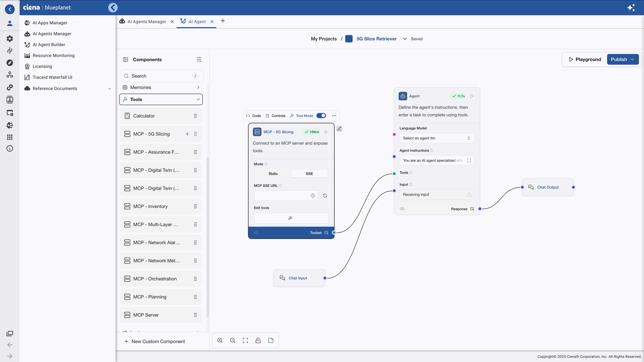Expand the Memories category
This screenshot has height=362, width=644.
point(161,87)
